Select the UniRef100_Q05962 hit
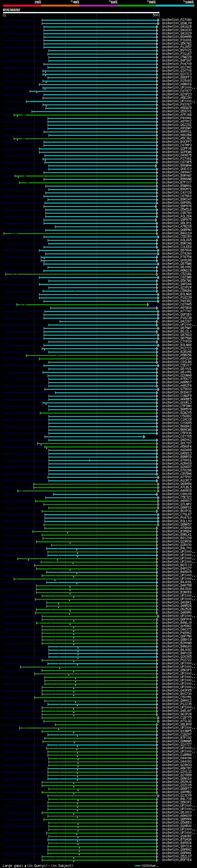197x868 pixels. pyautogui.click(x=176, y=626)
